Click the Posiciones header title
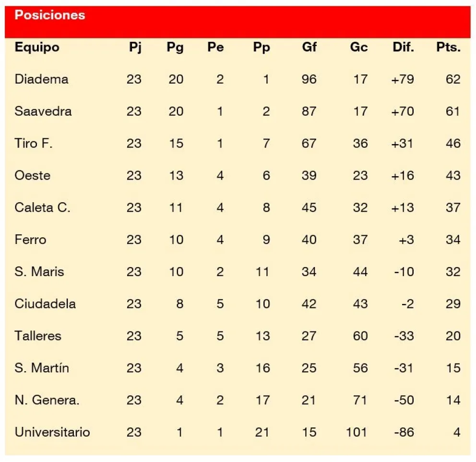The height and width of the screenshot is (462, 476). click(50, 15)
